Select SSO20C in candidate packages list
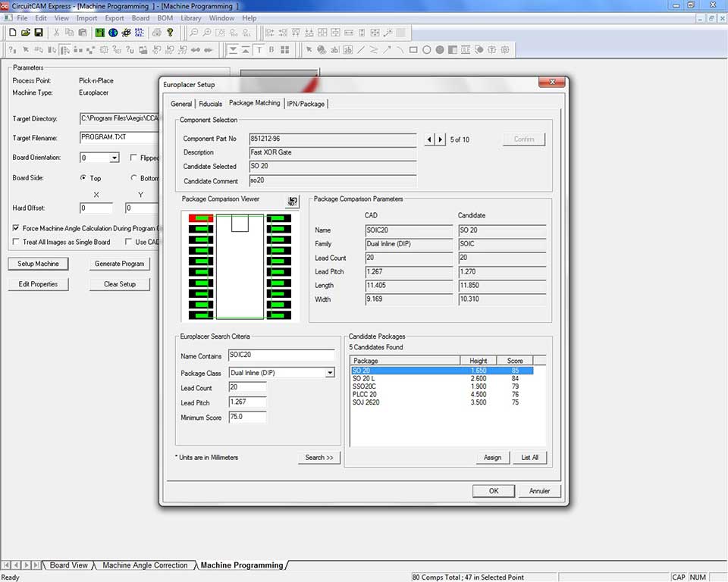 [x=365, y=386]
